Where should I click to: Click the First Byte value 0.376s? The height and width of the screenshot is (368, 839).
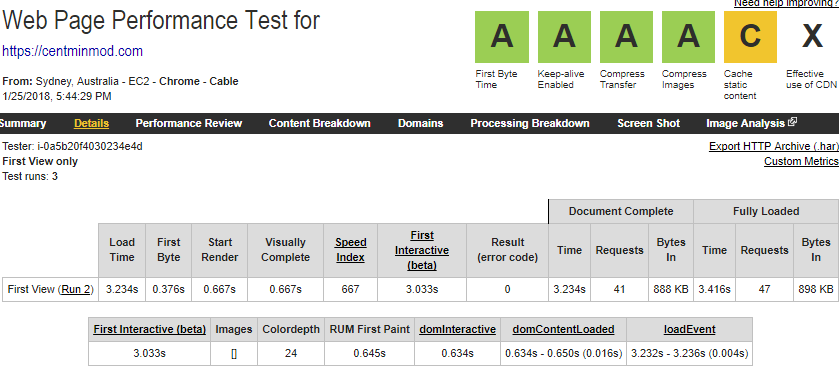point(169,290)
